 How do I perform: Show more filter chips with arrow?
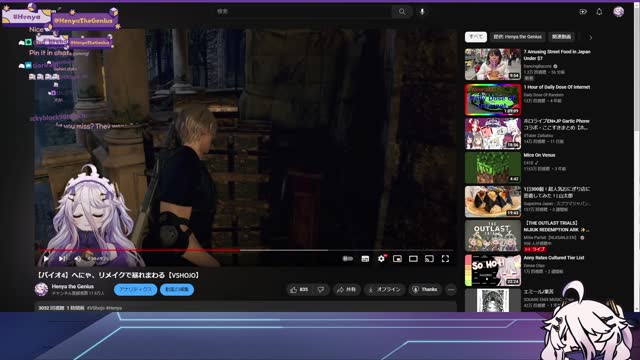pyautogui.click(x=591, y=37)
